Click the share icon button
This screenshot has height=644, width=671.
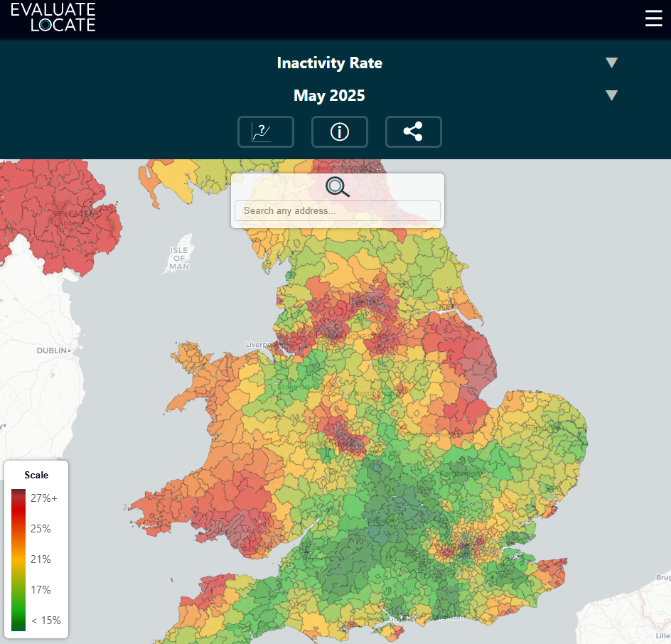[413, 132]
